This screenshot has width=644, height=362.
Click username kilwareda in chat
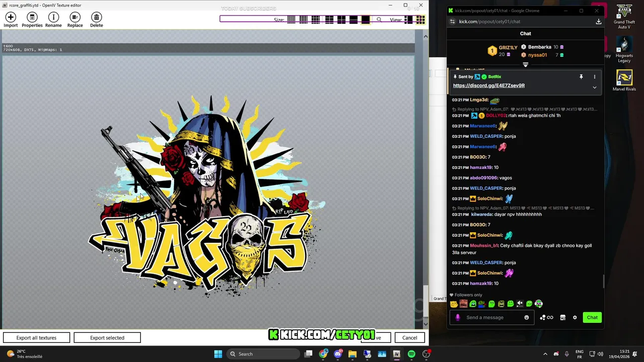pos(481,214)
